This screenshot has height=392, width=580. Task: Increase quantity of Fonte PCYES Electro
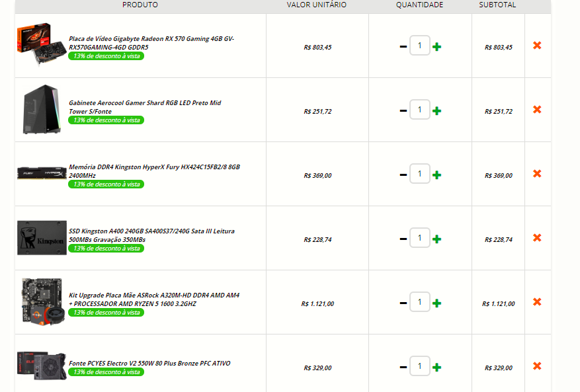(x=437, y=368)
